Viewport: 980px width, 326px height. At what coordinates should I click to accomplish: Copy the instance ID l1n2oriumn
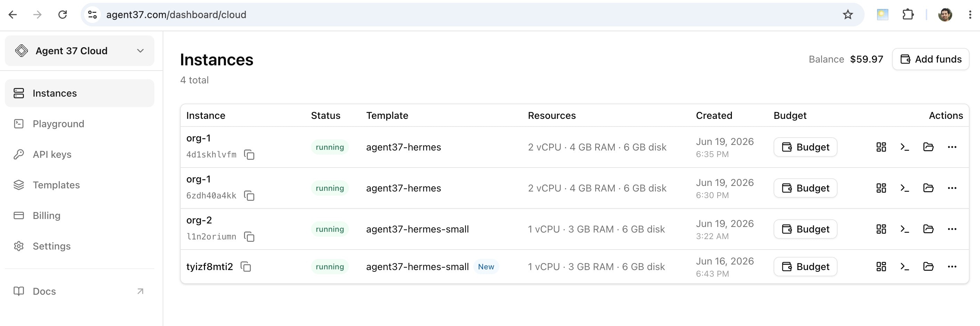pos(249,237)
